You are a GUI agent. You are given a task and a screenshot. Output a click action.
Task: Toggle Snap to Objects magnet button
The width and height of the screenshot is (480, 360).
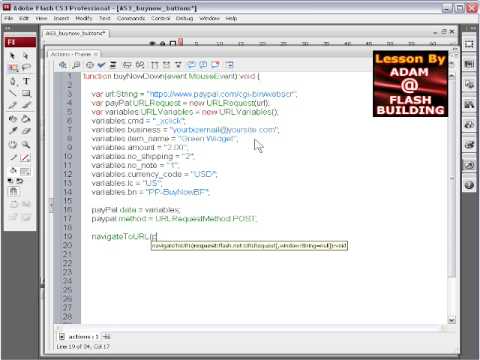pyautogui.click(x=13, y=192)
